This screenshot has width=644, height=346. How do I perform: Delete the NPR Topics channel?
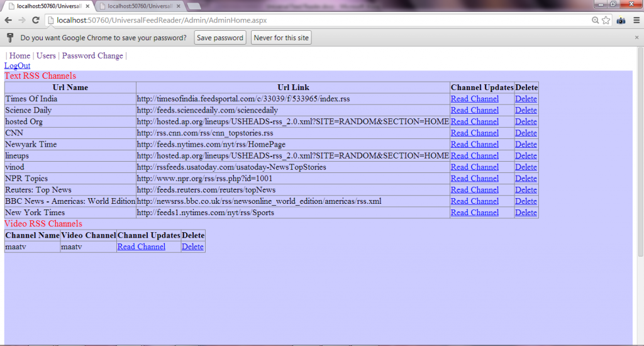pyautogui.click(x=526, y=178)
